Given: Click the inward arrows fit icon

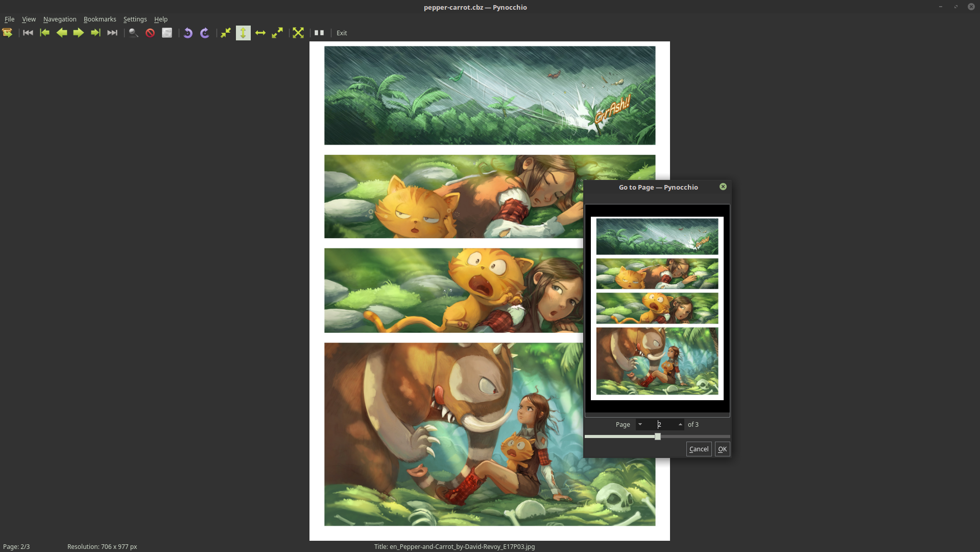Looking at the screenshot, I should point(226,33).
